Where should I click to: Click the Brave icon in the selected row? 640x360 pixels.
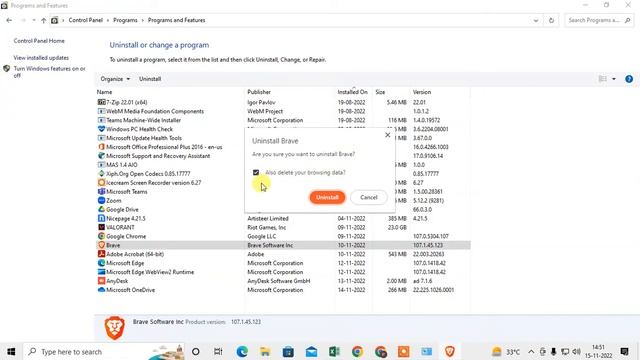pos(101,245)
